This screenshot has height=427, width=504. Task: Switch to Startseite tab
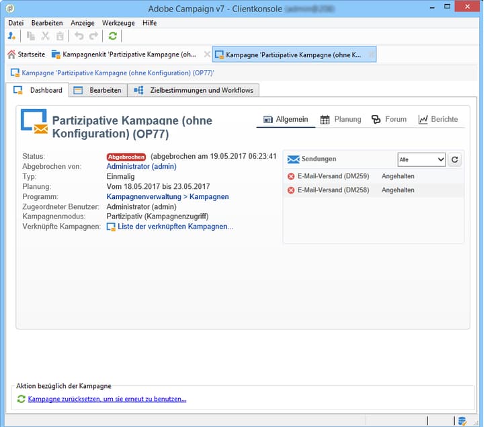[27, 54]
